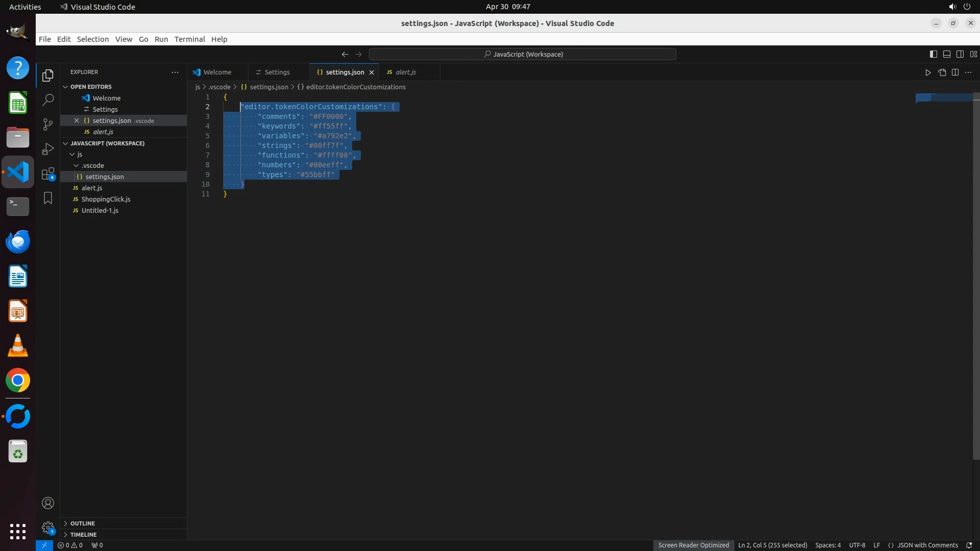Click Spaces: 4 indentation in status bar
Viewport: 980px width, 551px height.
pos(827,545)
